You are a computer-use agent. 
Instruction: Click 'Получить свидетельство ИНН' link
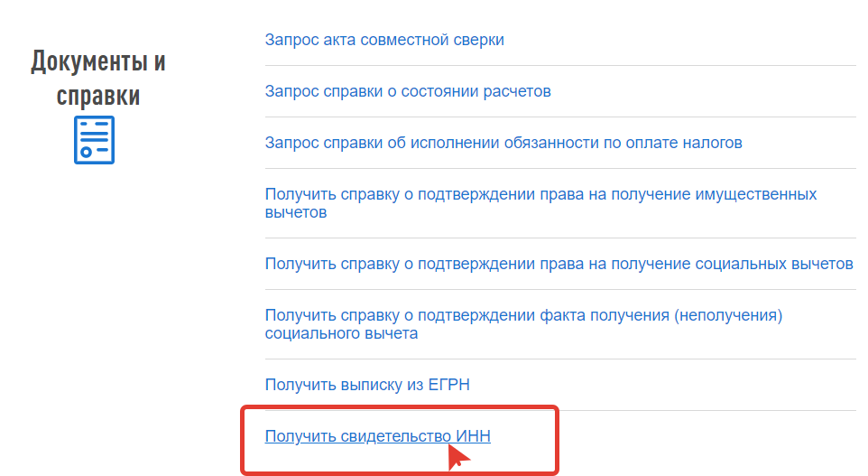[x=377, y=436]
